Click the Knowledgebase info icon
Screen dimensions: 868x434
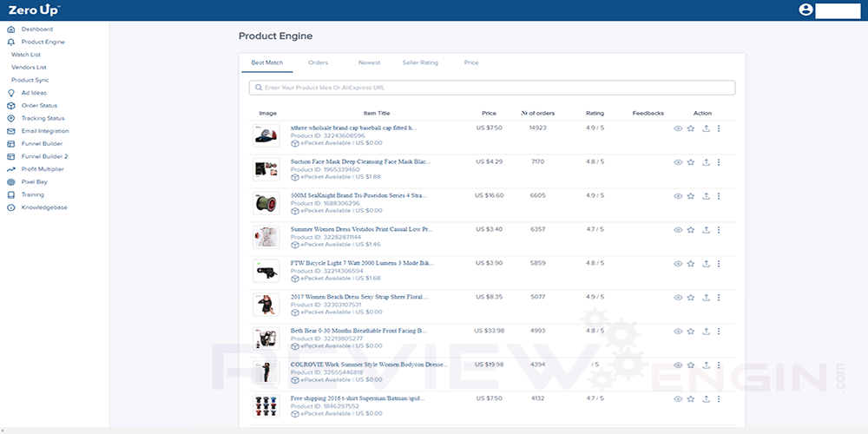(x=11, y=207)
